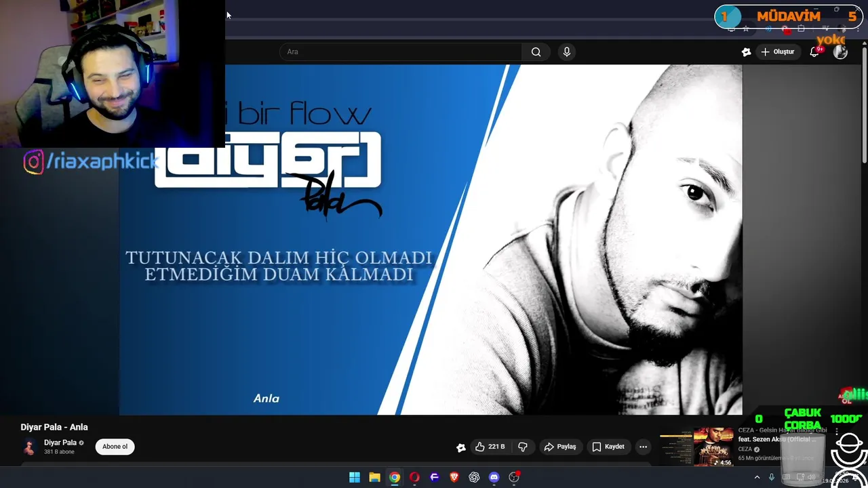Save the video with Kaydet
Screen dimensions: 868x488
click(608, 447)
